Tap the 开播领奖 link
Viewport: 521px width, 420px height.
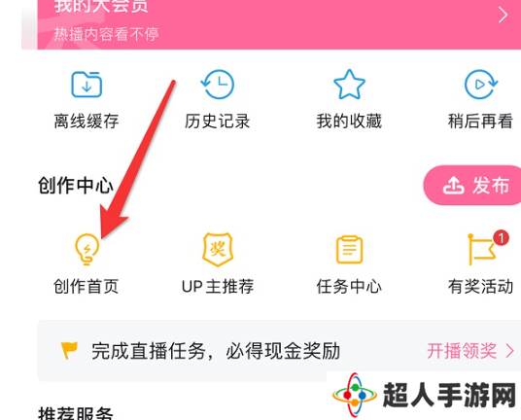tap(462, 351)
